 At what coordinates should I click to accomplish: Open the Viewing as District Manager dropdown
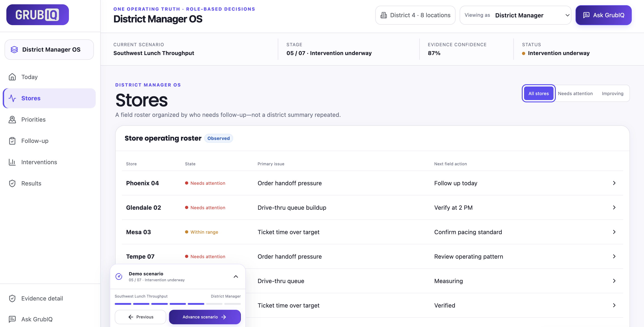[x=515, y=15]
